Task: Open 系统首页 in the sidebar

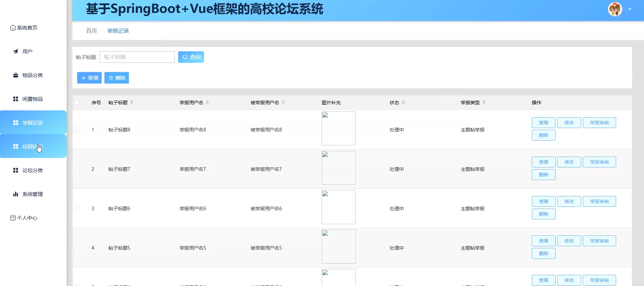Action: pyautogui.click(x=33, y=28)
